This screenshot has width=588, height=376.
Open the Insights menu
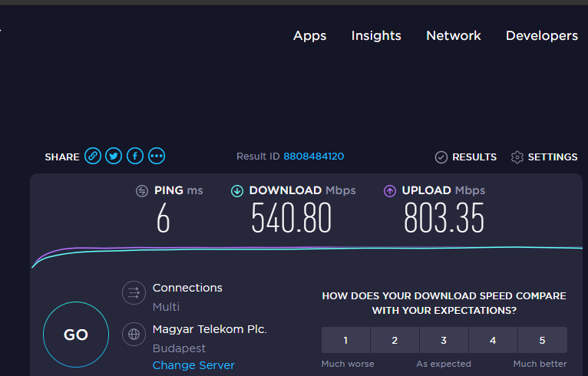click(376, 35)
